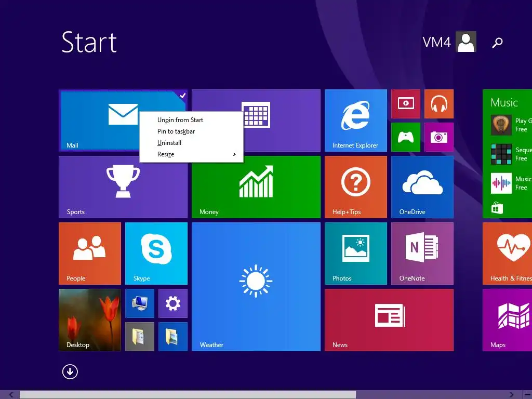Open the Camera tile

coord(438,137)
